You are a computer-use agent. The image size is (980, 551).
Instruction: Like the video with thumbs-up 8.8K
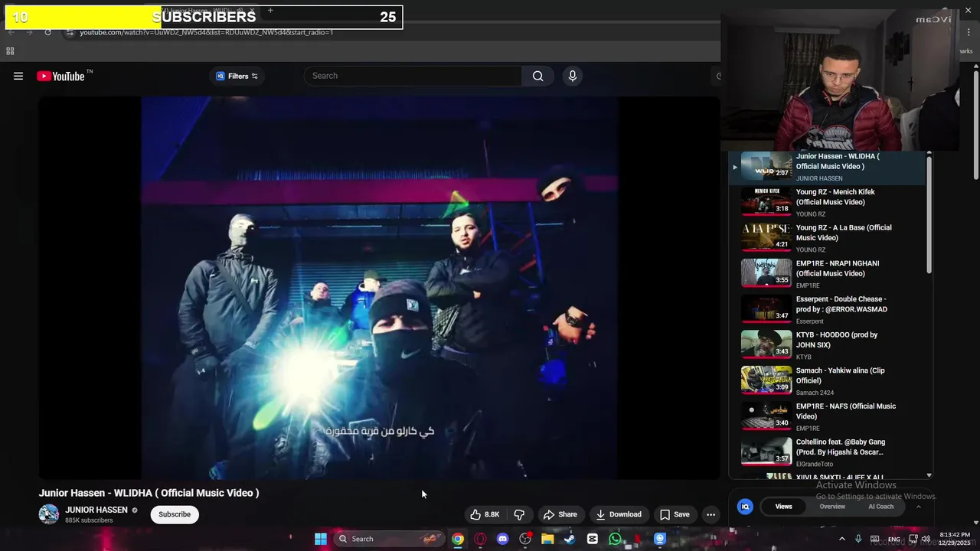485,514
